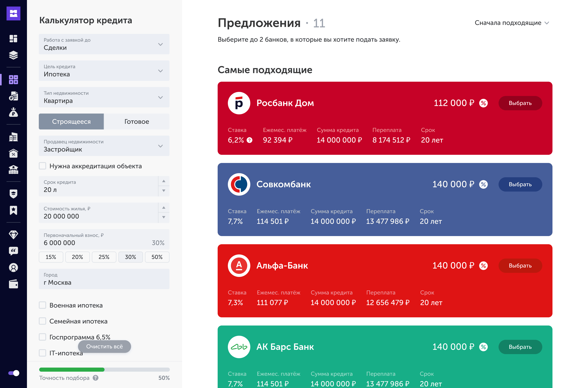Image resolution: width=588 pixels, height=388 pixels.
Task: Click help icon beside Точность подбора
Action: tap(96, 378)
